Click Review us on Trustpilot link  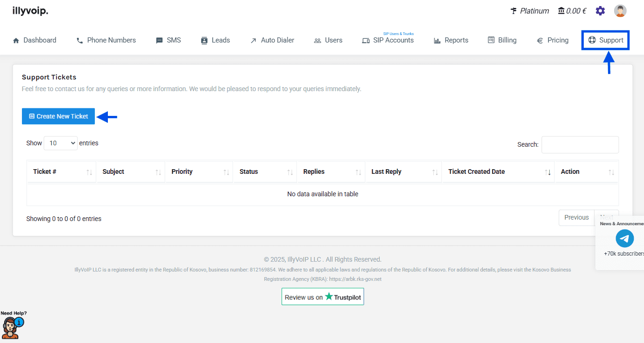[323, 297]
